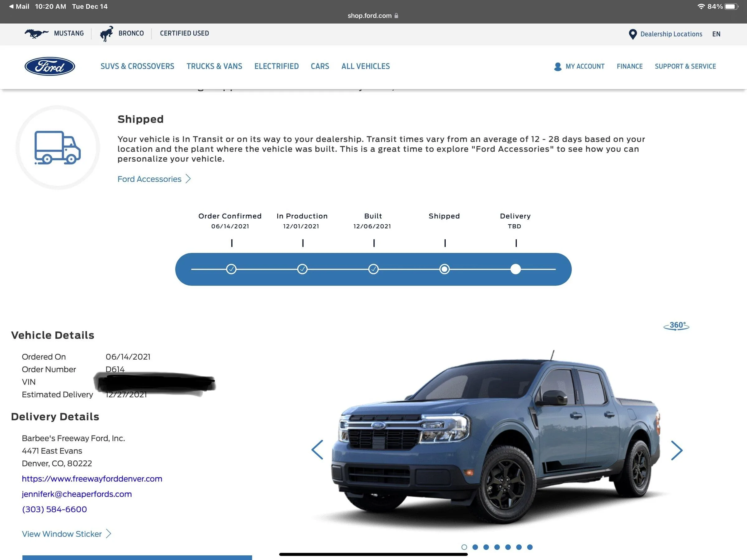747x560 pixels.
Task: Expand the Ford Accessories chevron arrow
Action: (188, 179)
